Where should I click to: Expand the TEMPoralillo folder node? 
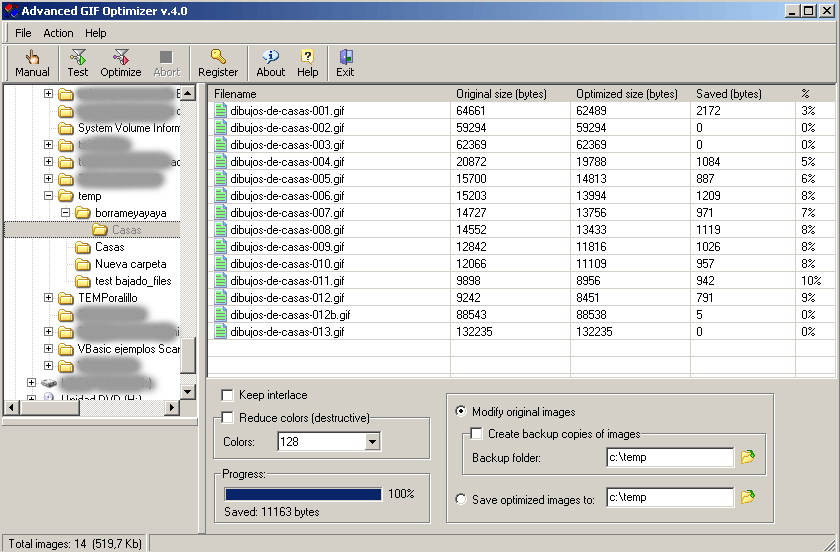point(48,297)
